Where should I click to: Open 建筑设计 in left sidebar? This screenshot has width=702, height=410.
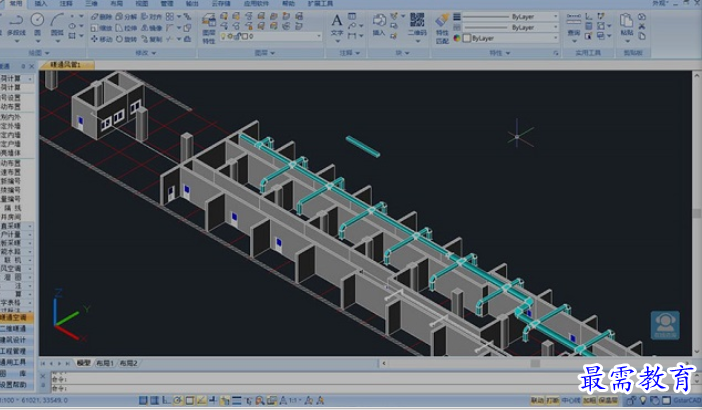point(16,340)
